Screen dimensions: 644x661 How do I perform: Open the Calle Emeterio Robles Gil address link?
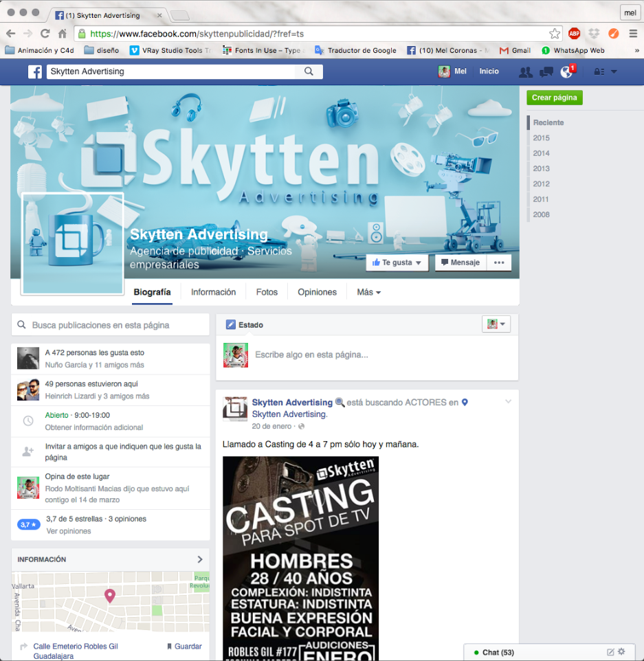(76, 651)
